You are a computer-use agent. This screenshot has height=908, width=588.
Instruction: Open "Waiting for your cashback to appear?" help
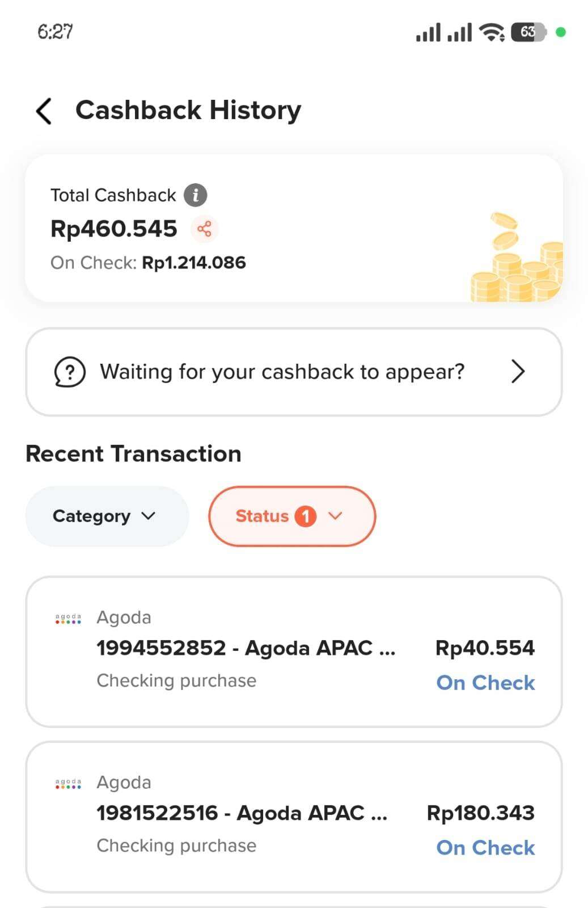282,372
